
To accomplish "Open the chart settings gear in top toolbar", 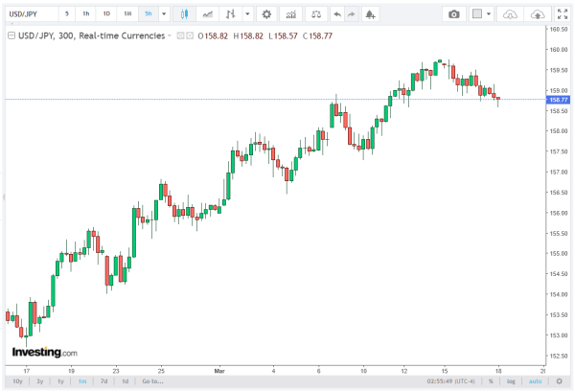I will click(x=266, y=14).
